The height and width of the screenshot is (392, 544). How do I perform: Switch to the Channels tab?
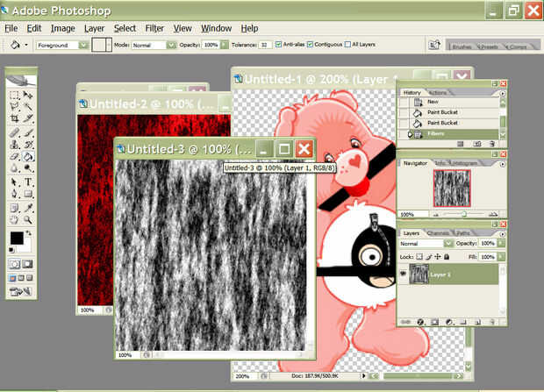tap(438, 233)
